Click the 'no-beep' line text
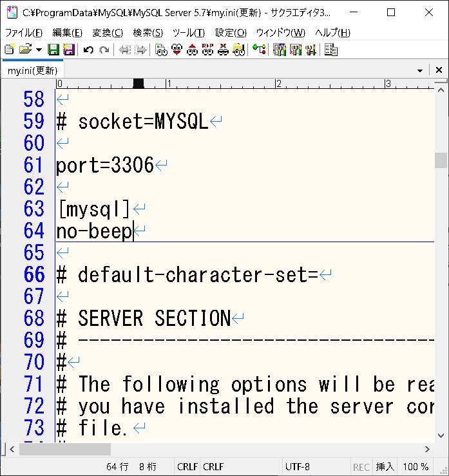This screenshot has height=476, width=449. click(95, 231)
